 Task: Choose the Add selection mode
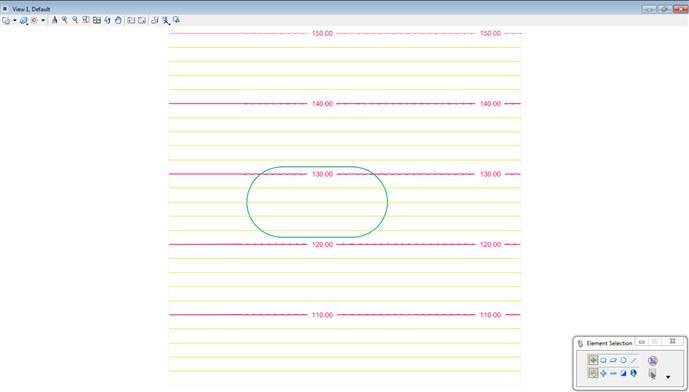603,373
